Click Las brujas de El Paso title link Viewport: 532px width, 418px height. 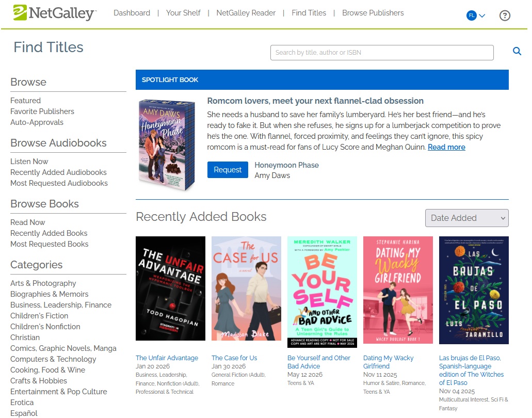point(471,370)
